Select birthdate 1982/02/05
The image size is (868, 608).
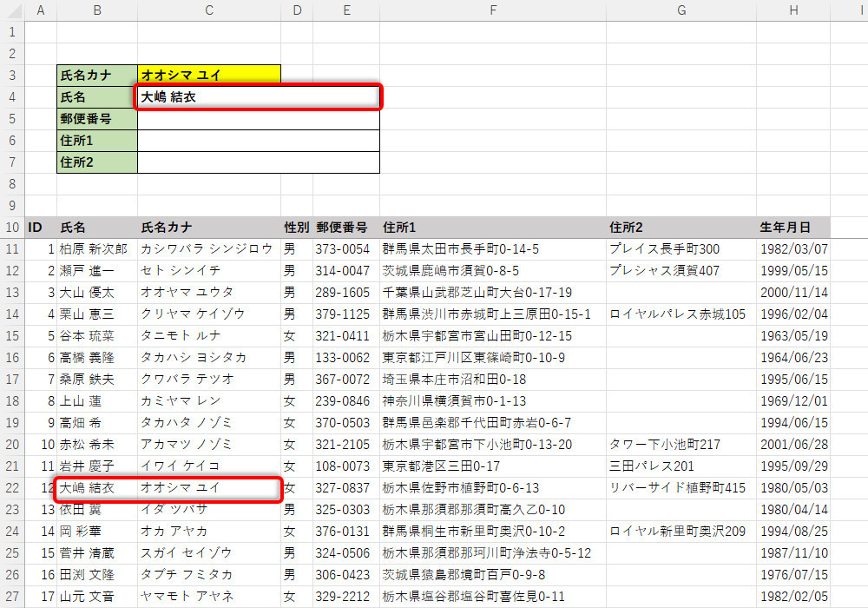pyautogui.click(x=793, y=597)
